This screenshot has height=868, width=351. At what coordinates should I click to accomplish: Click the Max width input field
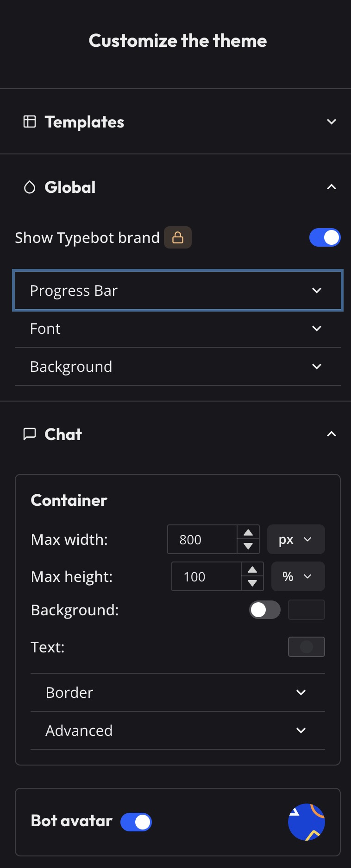(x=202, y=539)
